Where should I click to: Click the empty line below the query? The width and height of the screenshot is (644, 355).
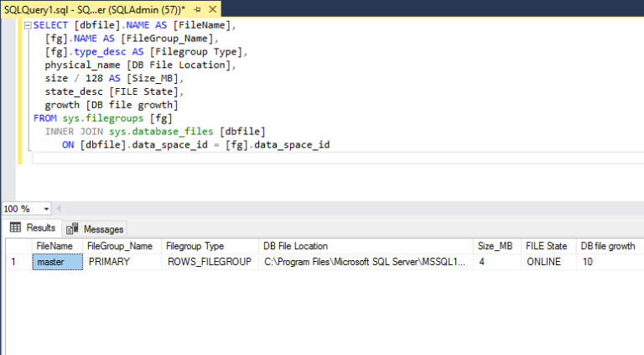(x=337, y=158)
